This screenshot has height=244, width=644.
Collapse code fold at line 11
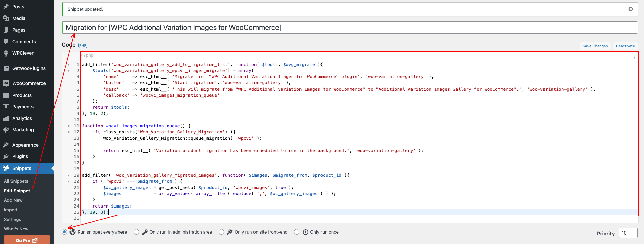tap(69, 126)
